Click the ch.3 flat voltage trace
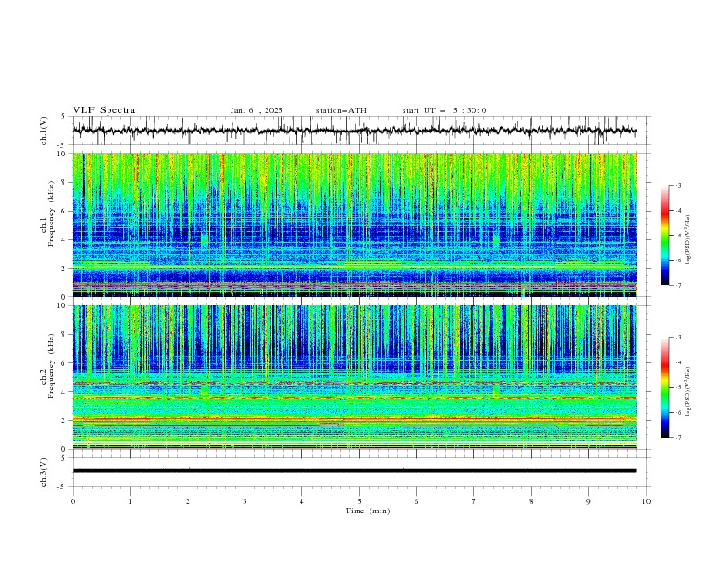The width and height of the screenshot is (728, 563). pos(354,471)
